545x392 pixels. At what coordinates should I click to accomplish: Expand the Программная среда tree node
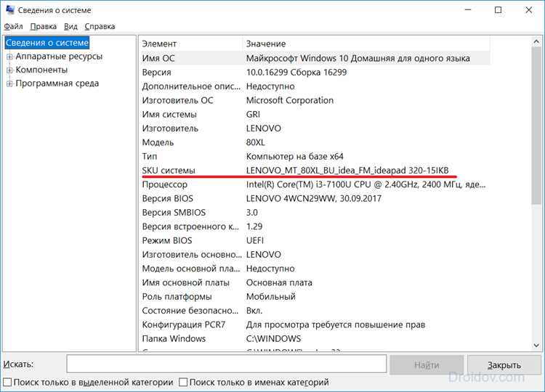coord(9,83)
